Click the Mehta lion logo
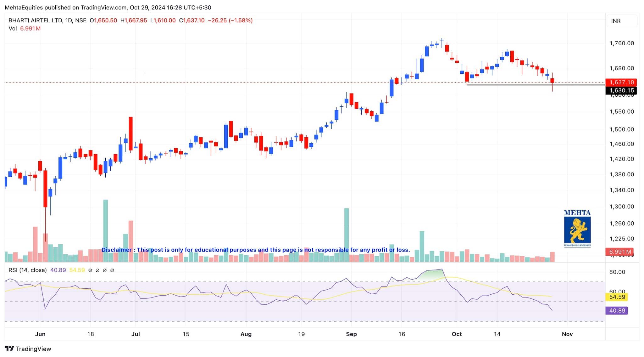 click(577, 229)
